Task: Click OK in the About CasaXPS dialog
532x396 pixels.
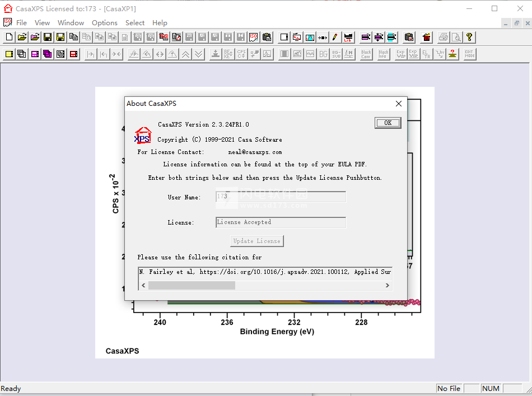Action: 388,123
